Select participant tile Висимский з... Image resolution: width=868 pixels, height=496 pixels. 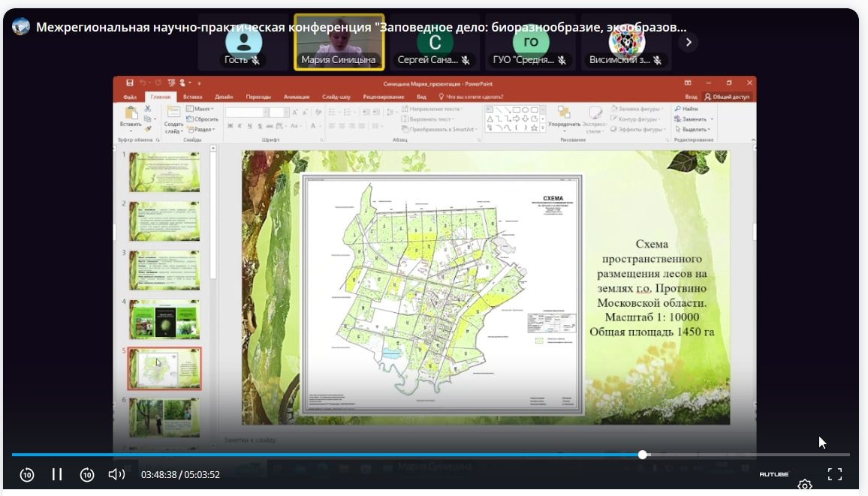[627, 43]
